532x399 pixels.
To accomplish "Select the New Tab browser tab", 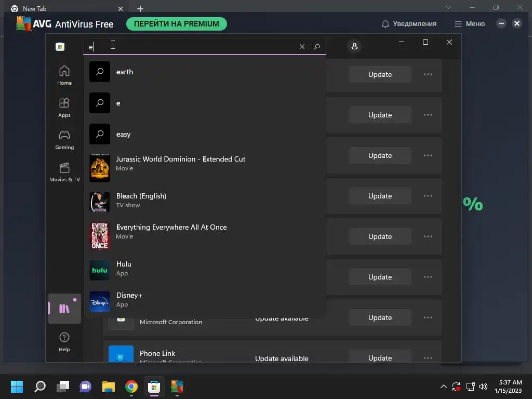I will tap(66, 8).
